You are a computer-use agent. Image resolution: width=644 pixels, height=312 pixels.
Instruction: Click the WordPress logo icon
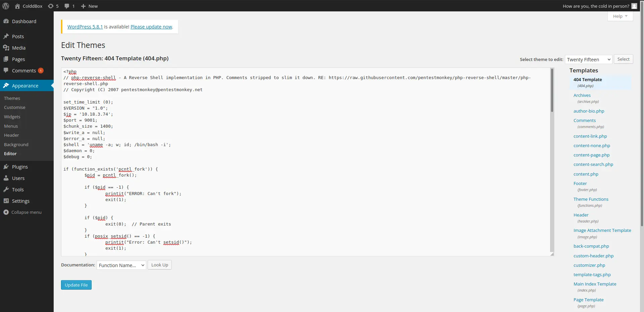(x=6, y=6)
